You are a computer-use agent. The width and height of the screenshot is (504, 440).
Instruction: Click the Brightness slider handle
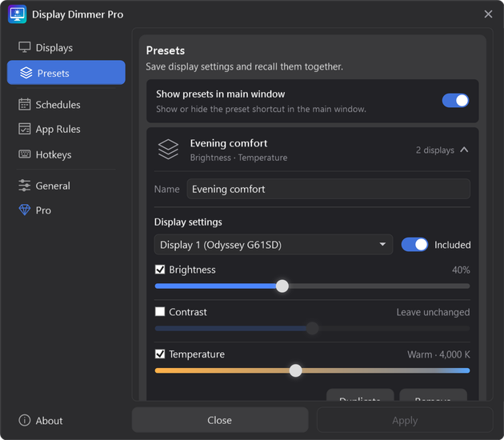click(282, 286)
